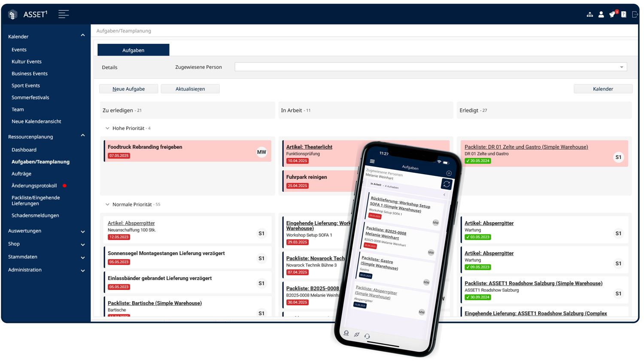Image resolution: width=644 pixels, height=362 pixels.
Task: Open notifications bell with red badge
Action: (x=613, y=14)
